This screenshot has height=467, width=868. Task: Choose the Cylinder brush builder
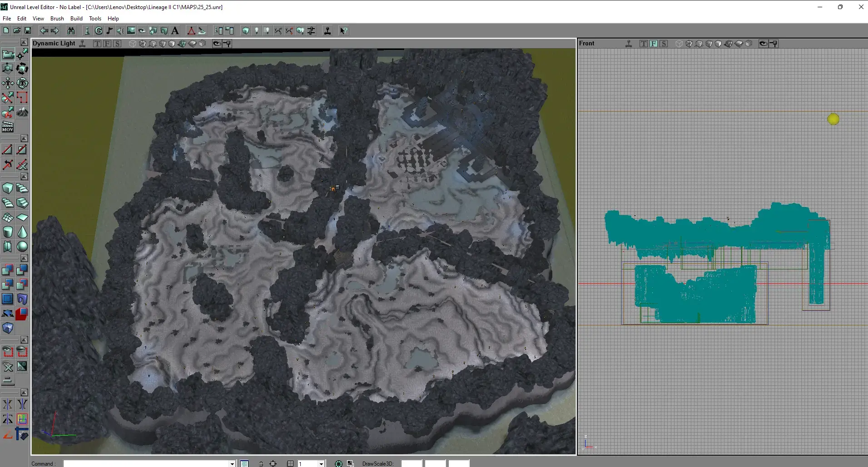(x=8, y=232)
